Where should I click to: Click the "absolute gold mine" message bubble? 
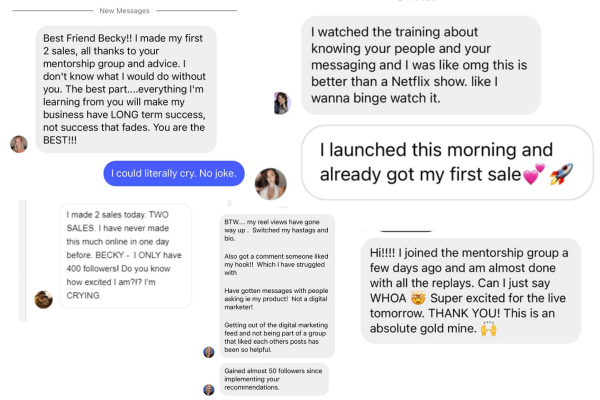pyautogui.click(x=471, y=291)
